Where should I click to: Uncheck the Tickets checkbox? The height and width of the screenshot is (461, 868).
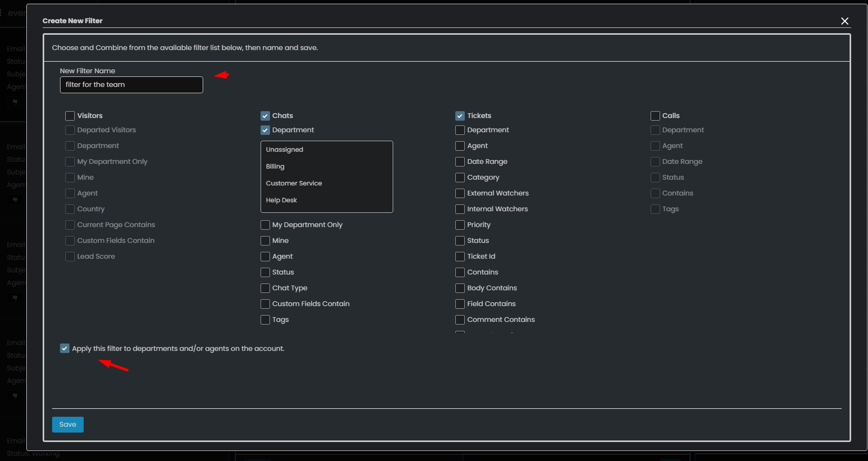point(460,116)
